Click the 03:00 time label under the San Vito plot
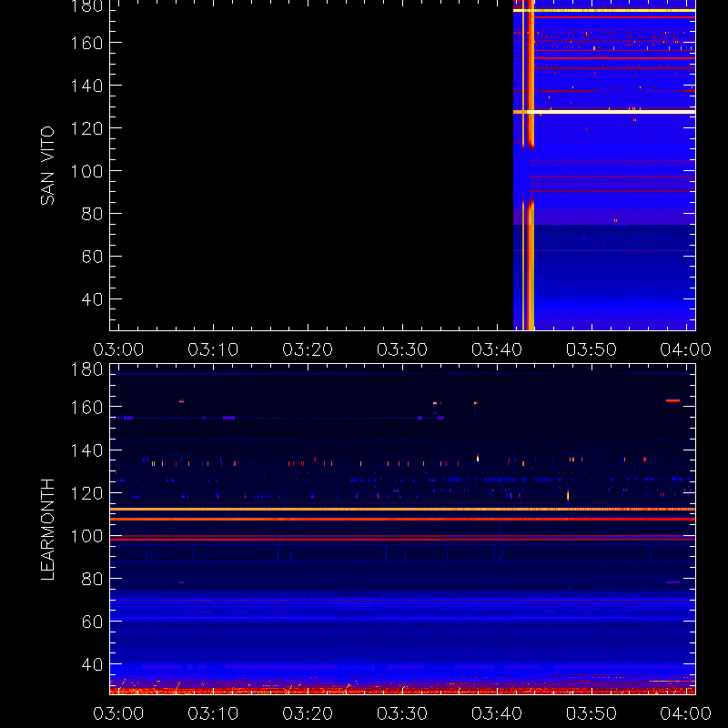 tap(118, 349)
